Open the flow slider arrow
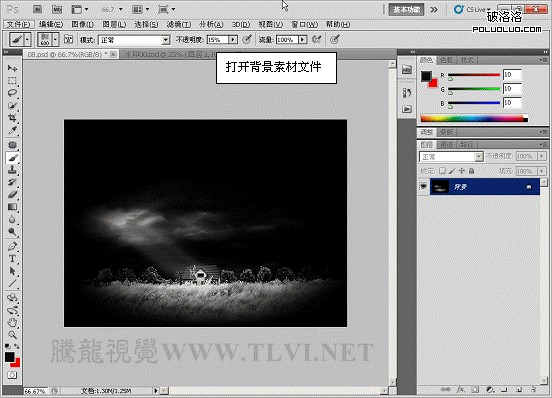The width and height of the screenshot is (552, 398). tap(302, 39)
